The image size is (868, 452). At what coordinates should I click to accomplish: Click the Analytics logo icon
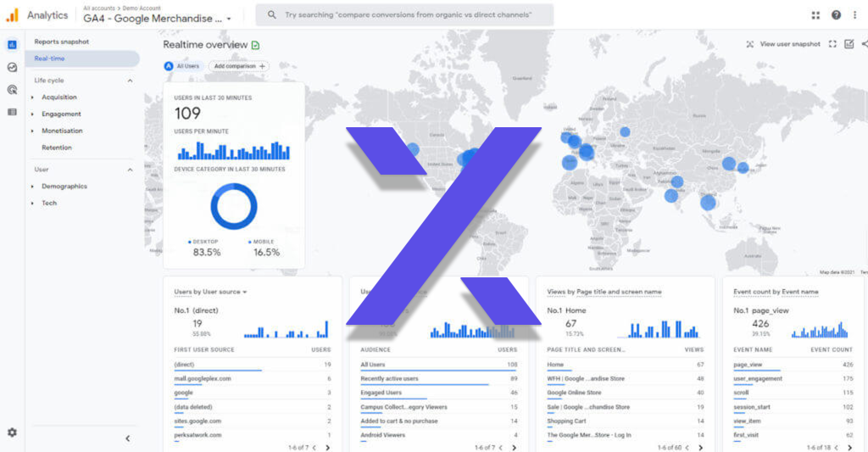[12, 15]
